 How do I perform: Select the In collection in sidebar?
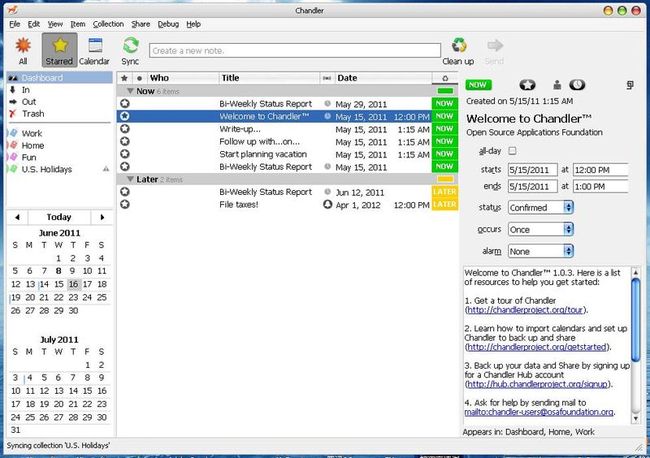click(26, 90)
